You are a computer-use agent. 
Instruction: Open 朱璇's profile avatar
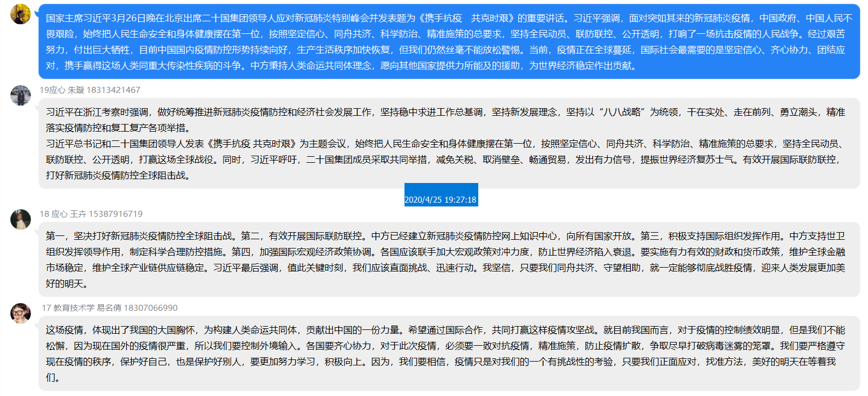21,96
